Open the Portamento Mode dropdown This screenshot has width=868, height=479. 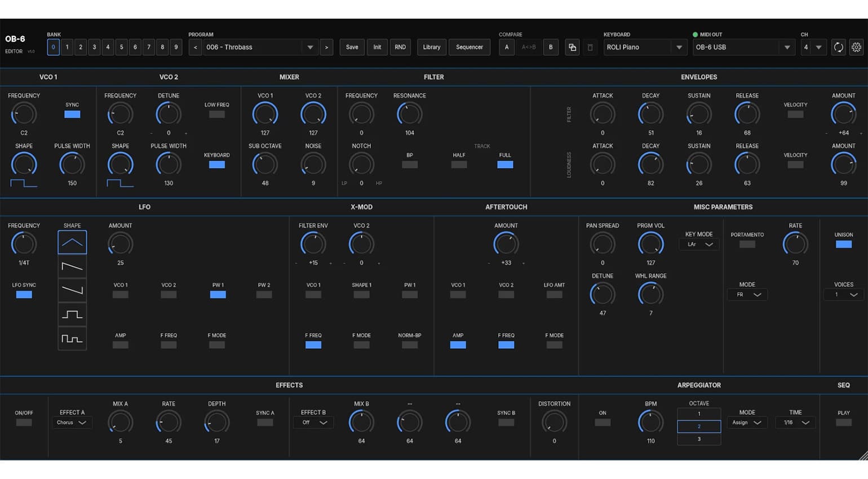click(x=747, y=295)
